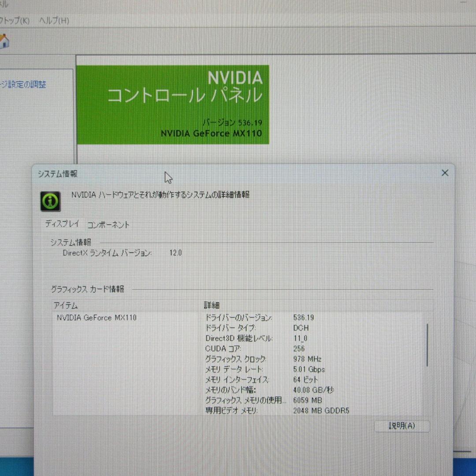Click the メモリのバンド幅 40.08 GB/秒 row

(270, 390)
